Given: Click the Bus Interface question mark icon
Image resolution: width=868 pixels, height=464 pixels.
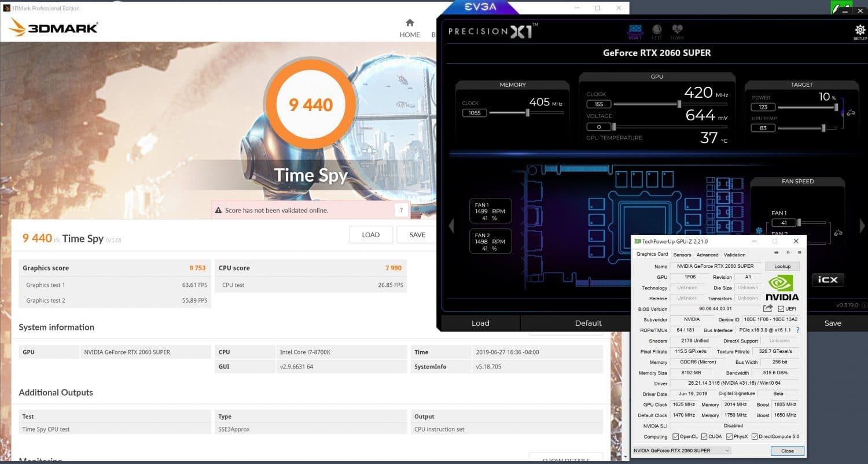Looking at the screenshot, I should (x=797, y=330).
